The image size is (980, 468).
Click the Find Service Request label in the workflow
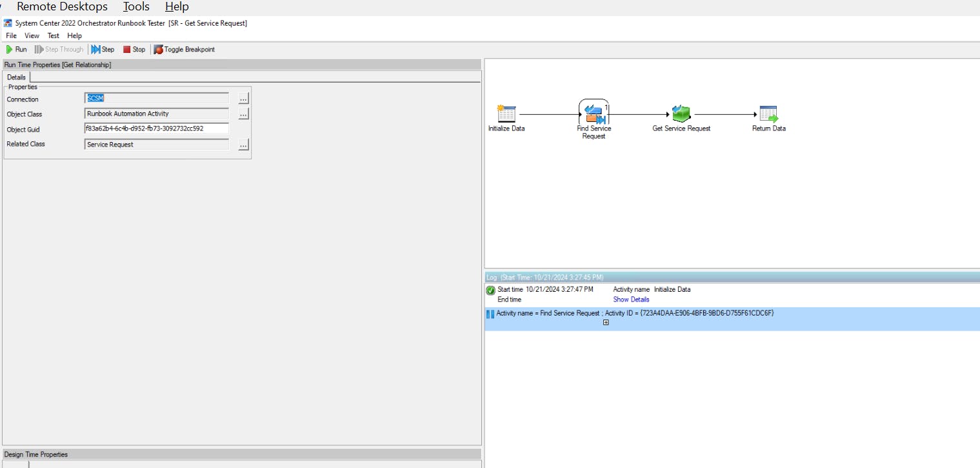(x=594, y=132)
